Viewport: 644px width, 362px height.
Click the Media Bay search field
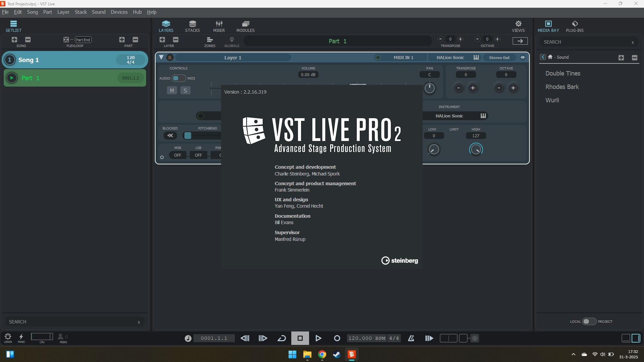[x=588, y=42]
